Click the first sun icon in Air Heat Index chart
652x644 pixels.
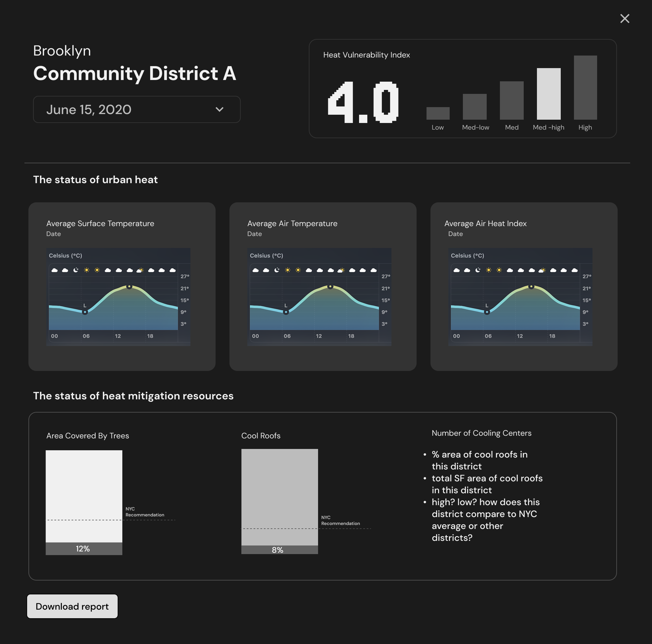(489, 270)
